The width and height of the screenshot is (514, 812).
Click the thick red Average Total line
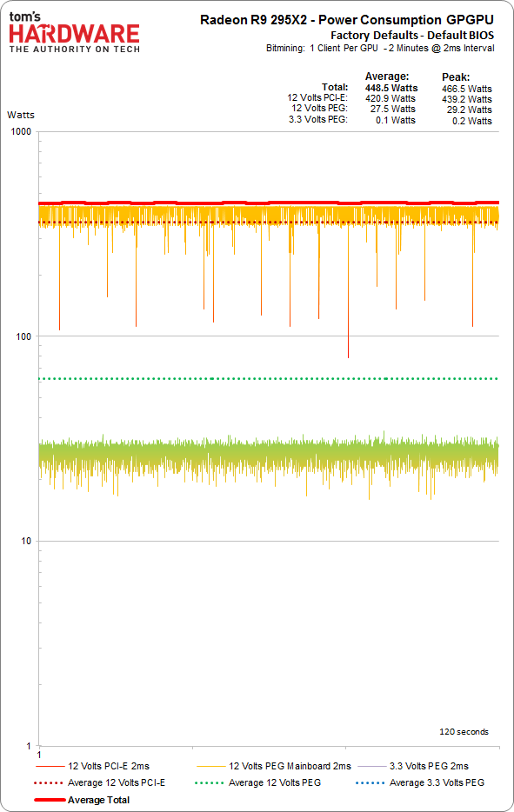pyautogui.click(x=269, y=203)
